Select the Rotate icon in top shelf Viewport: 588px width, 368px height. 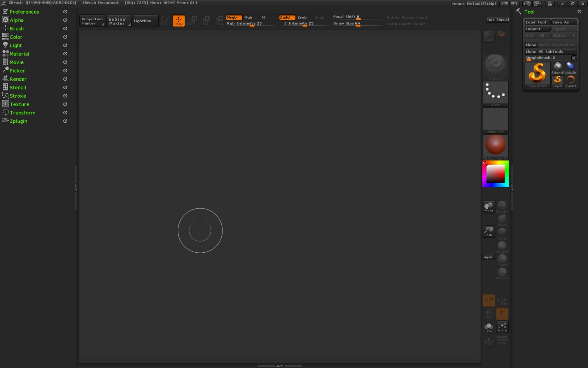(x=219, y=21)
